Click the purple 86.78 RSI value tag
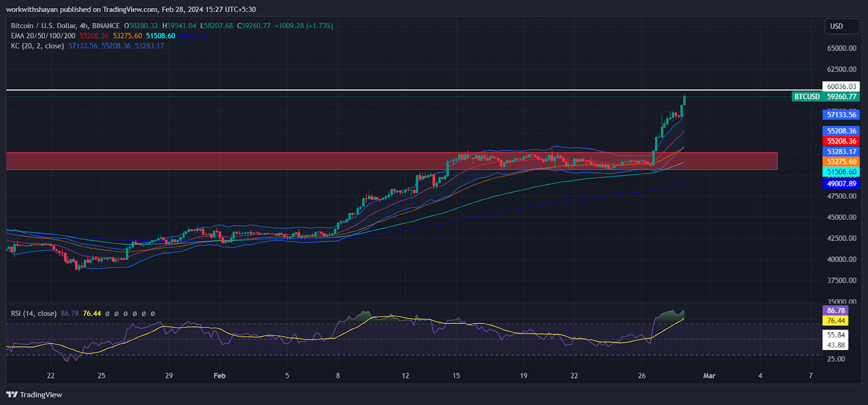Image resolution: width=868 pixels, height=405 pixels. coord(835,311)
